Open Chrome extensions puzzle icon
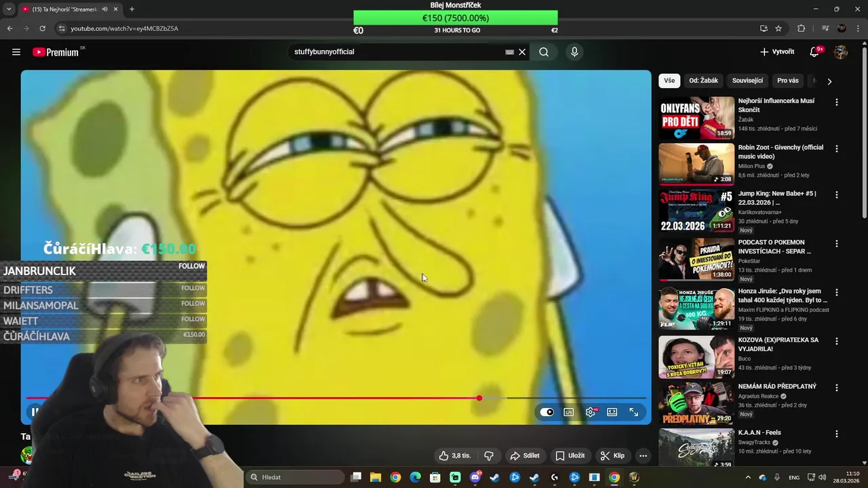The width and height of the screenshot is (868, 488). [x=802, y=28]
